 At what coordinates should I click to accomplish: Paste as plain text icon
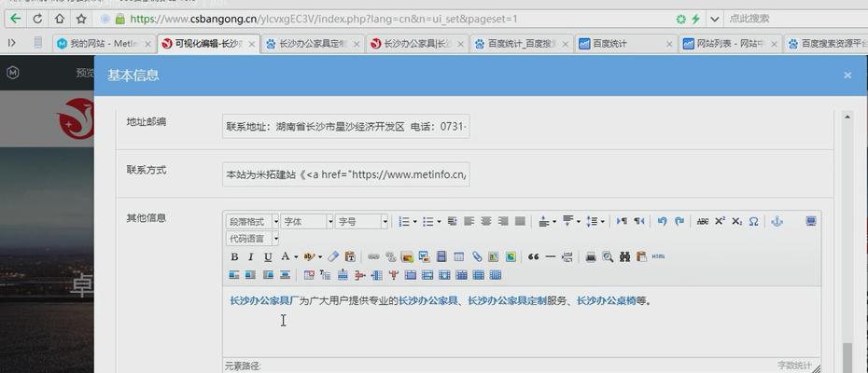click(x=350, y=256)
